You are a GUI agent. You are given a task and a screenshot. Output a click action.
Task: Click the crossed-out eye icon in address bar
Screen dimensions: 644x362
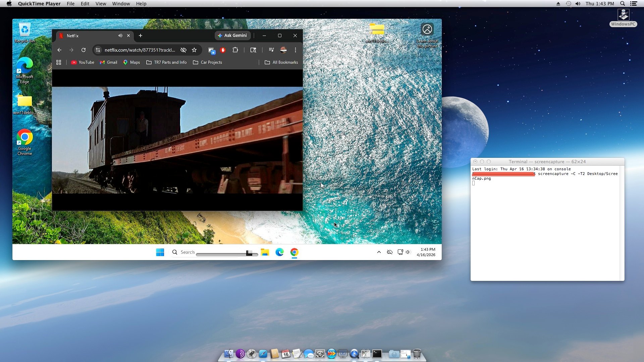coord(183,50)
